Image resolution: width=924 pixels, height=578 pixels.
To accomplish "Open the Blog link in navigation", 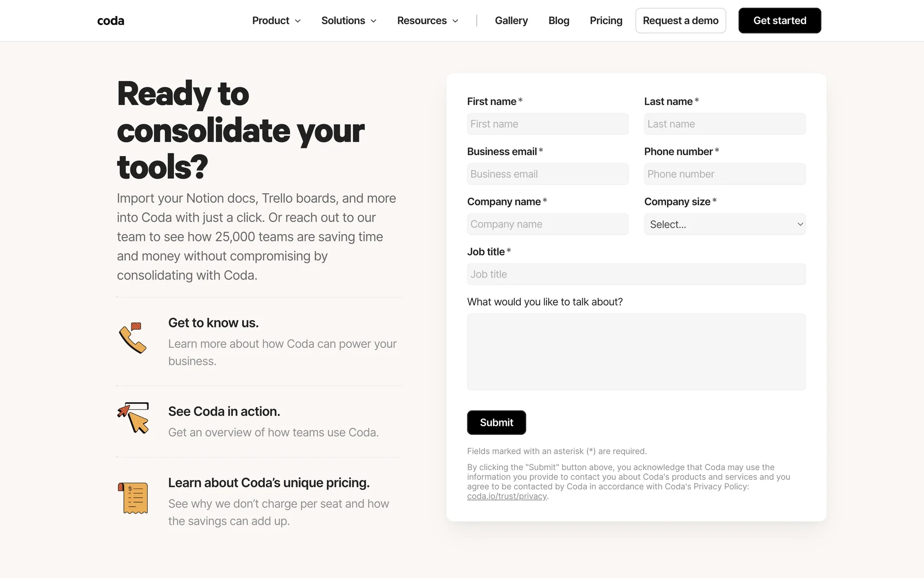I will pyautogui.click(x=559, y=21).
